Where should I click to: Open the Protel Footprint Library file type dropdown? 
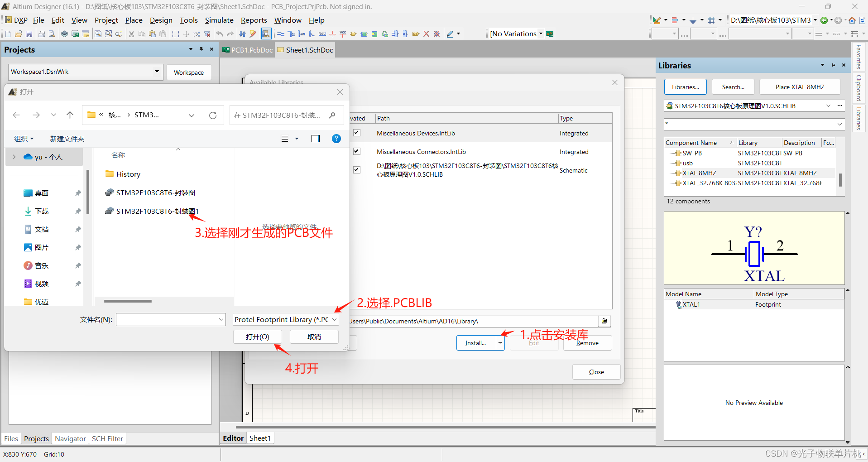pos(335,320)
